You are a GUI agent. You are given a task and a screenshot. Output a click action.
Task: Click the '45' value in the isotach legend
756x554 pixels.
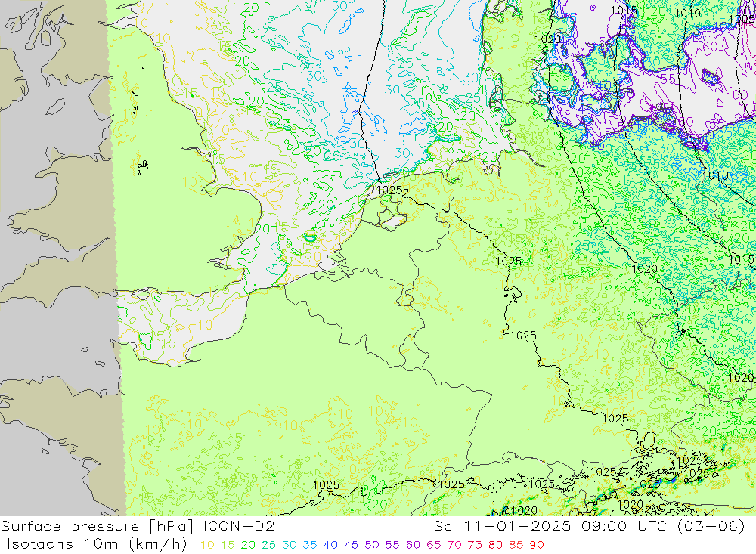(x=352, y=545)
